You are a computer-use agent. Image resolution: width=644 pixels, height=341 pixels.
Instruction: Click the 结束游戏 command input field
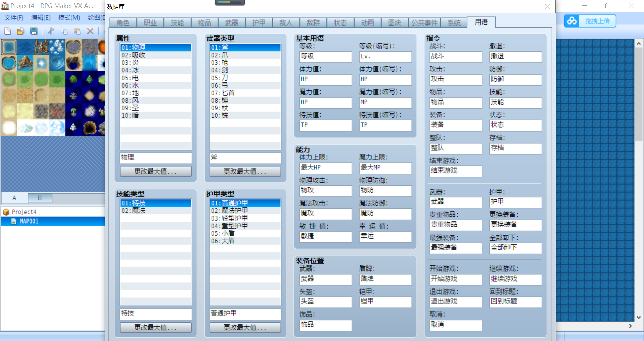pyautogui.click(x=456, y=171)
